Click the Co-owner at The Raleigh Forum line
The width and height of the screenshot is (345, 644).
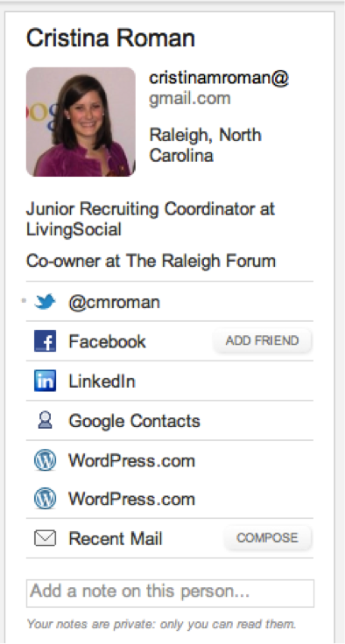151,261
